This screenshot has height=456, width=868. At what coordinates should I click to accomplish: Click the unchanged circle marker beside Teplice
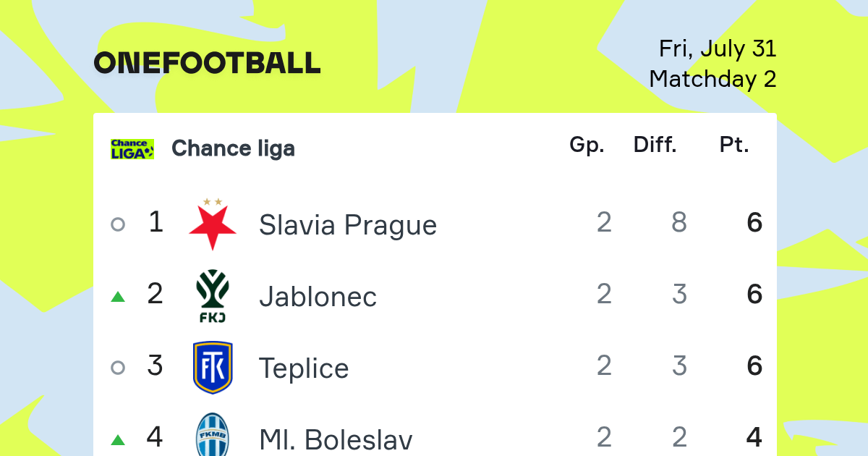pyautogui.click(x=118, y=368)
